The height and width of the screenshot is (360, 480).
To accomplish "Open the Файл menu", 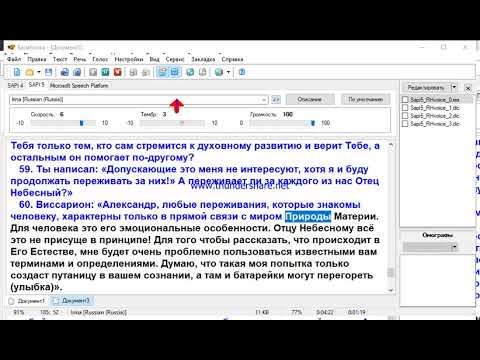I will (x=14, y=59).
